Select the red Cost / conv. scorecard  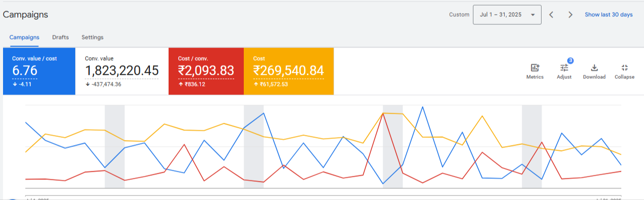(x=206, y=71)
